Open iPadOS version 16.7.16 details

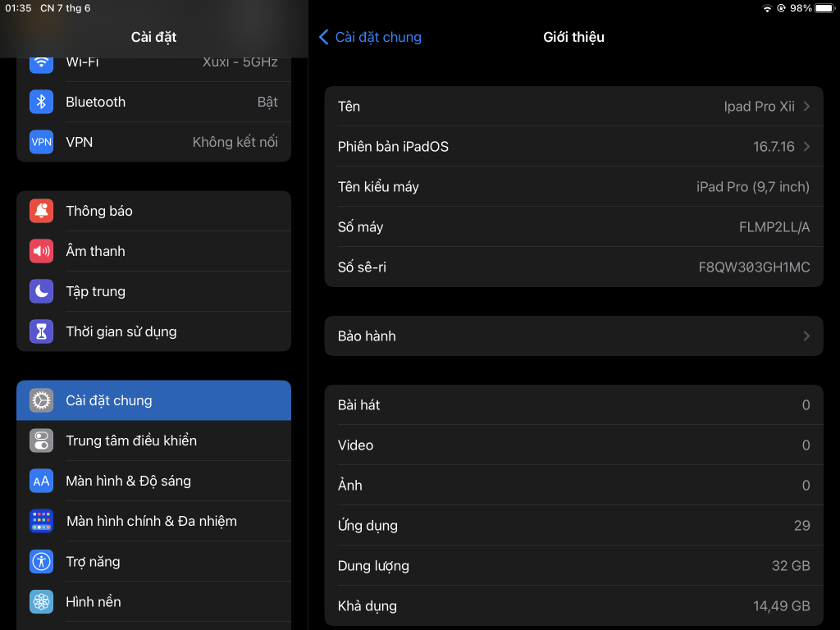pyautogui.click(x=774, y=146)
